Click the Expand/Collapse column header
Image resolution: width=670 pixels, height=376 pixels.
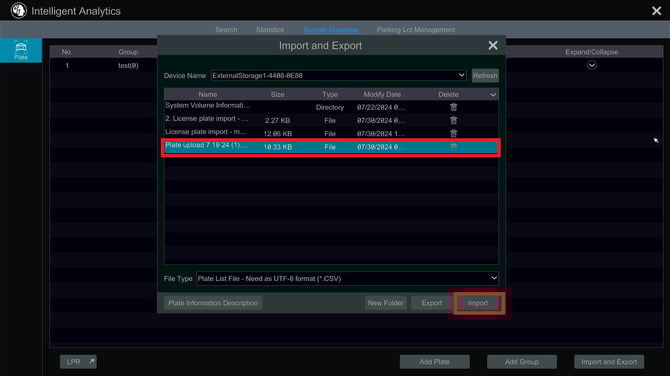click(591, 52)
